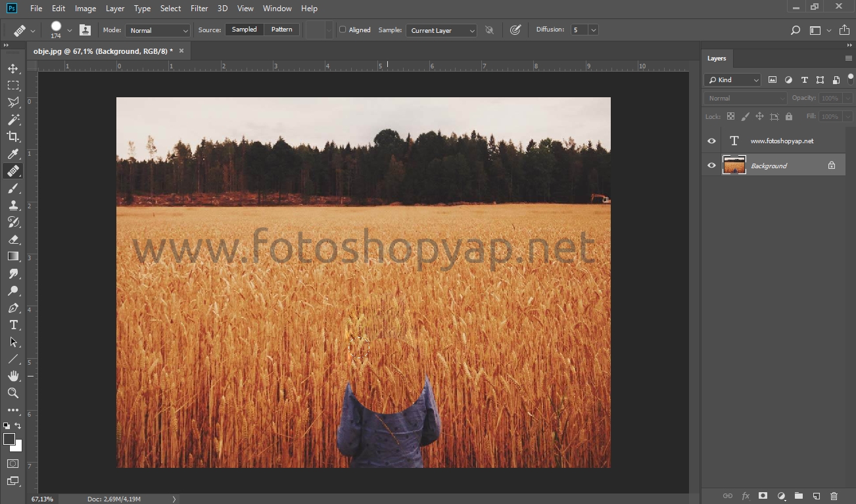The height and width of the screenshot is (504, 856).
Task: Swap foreground and background colors
Action: [x=18, y=426]
